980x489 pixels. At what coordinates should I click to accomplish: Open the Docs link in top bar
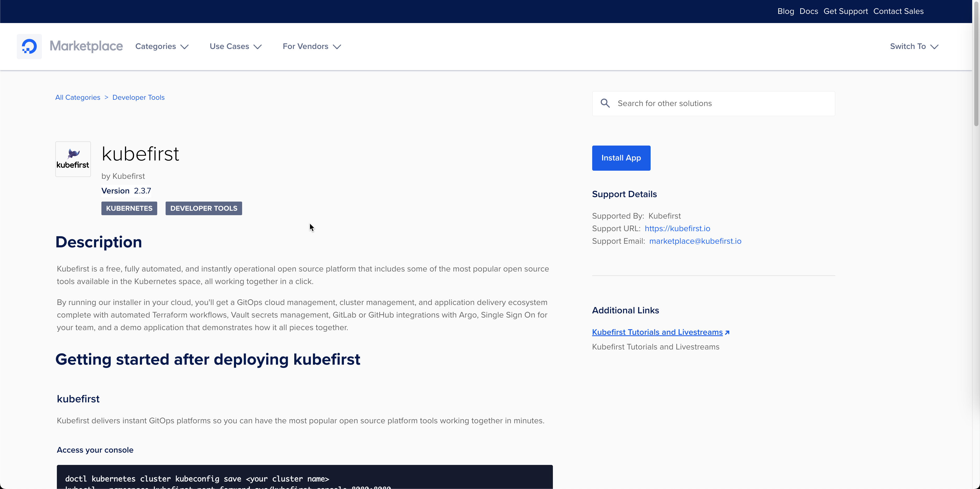click(809, 12)
